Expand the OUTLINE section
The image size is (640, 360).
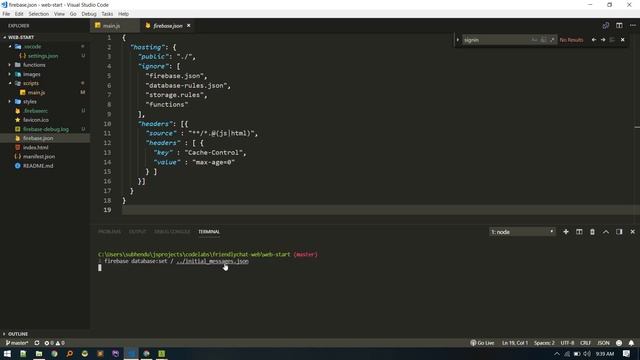pyautogui.click(x=18, y=334)
